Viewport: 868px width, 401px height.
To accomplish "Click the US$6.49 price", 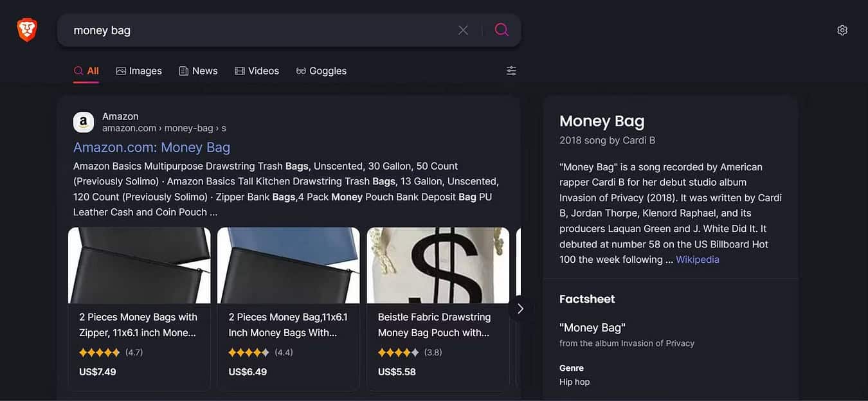I will point(248,371).
